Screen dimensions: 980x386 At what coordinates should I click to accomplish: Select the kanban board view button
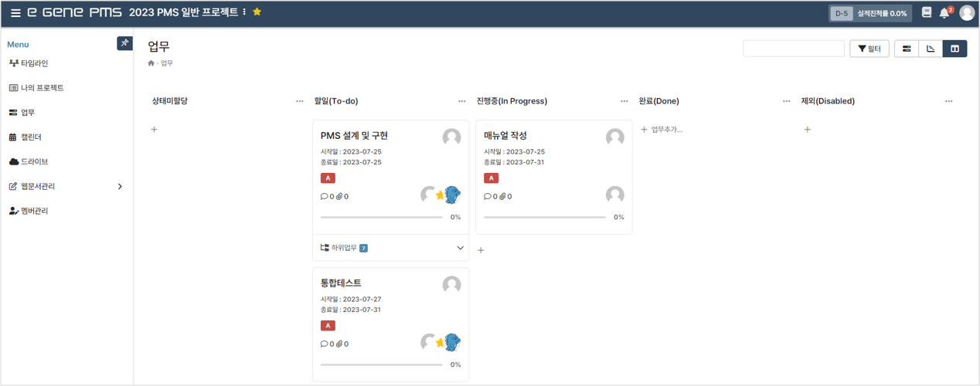(954, 49)
